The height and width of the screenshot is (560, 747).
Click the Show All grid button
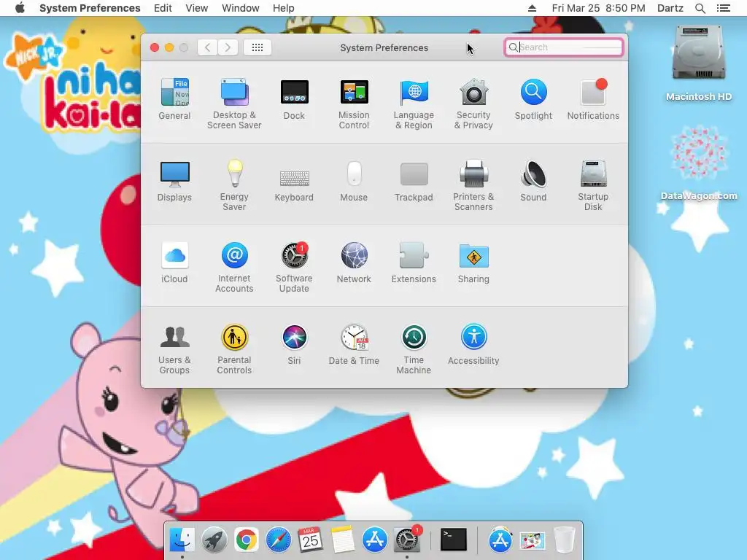(258, 47)
